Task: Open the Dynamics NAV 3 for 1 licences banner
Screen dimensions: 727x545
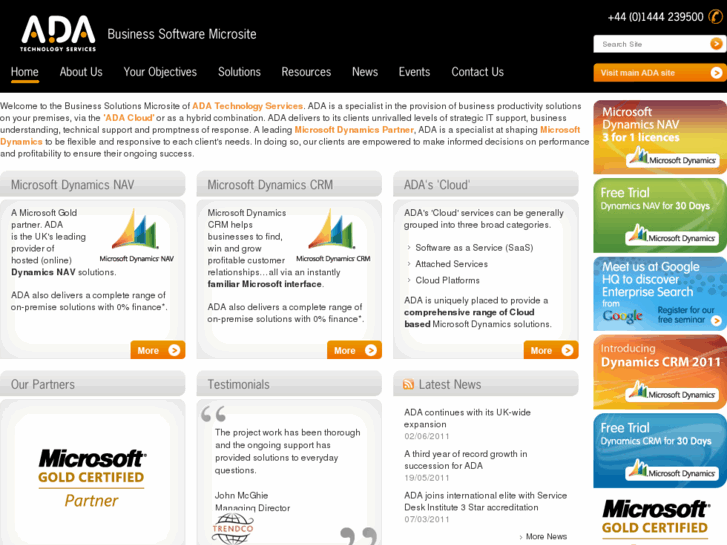Action: tap(660, 137)
